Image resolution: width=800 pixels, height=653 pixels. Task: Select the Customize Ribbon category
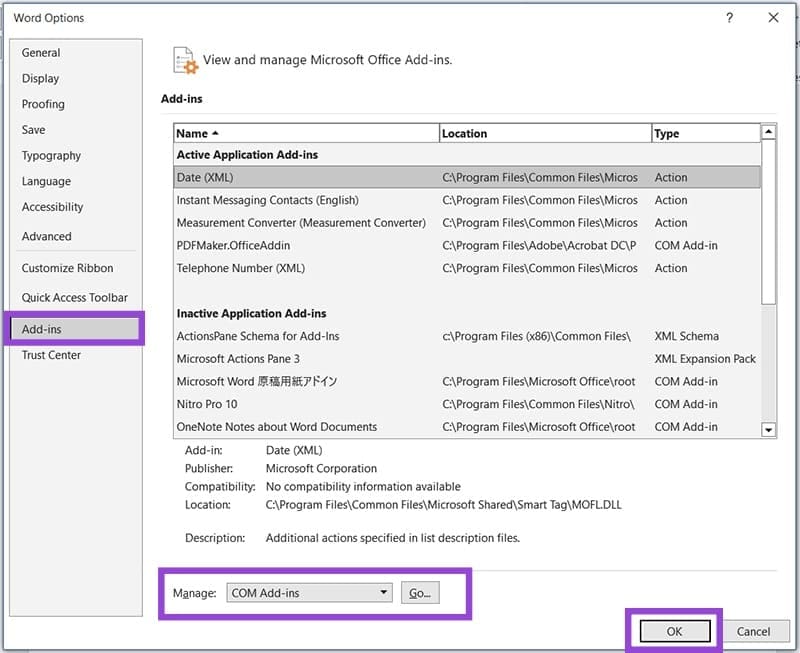[66, 268]
